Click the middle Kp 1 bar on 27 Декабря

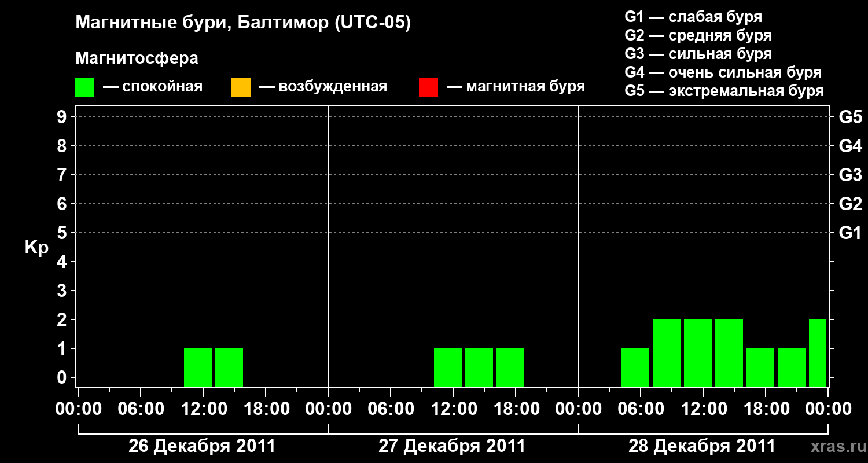479,367
